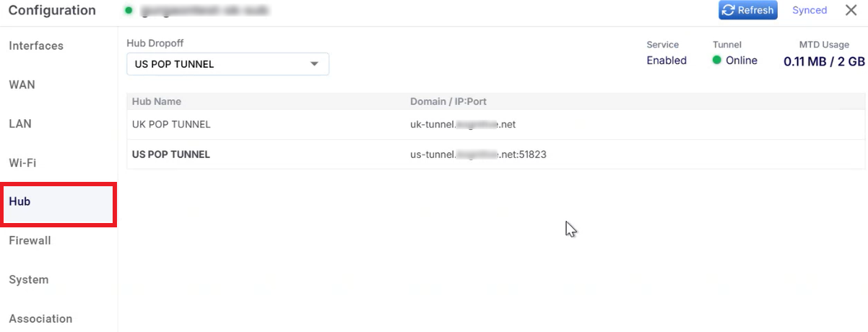
Task: Switch to Wi-Fi settings
Action: click(x=22, y=162)
